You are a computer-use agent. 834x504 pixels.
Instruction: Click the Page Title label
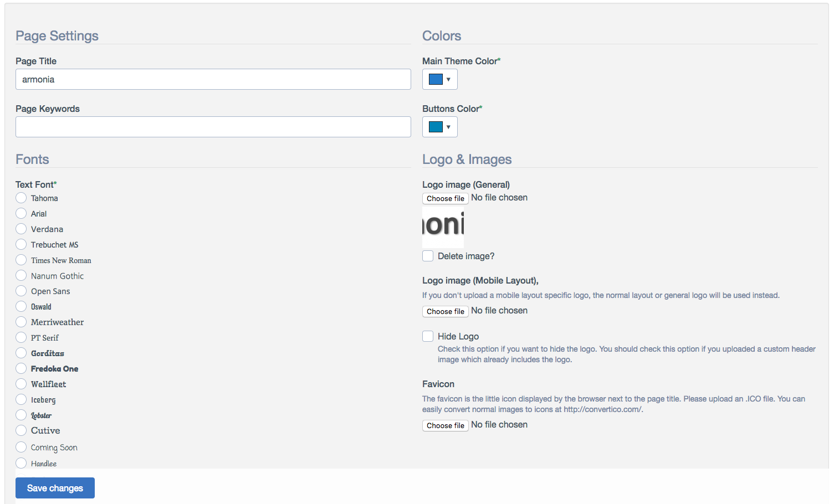[36, 61]
